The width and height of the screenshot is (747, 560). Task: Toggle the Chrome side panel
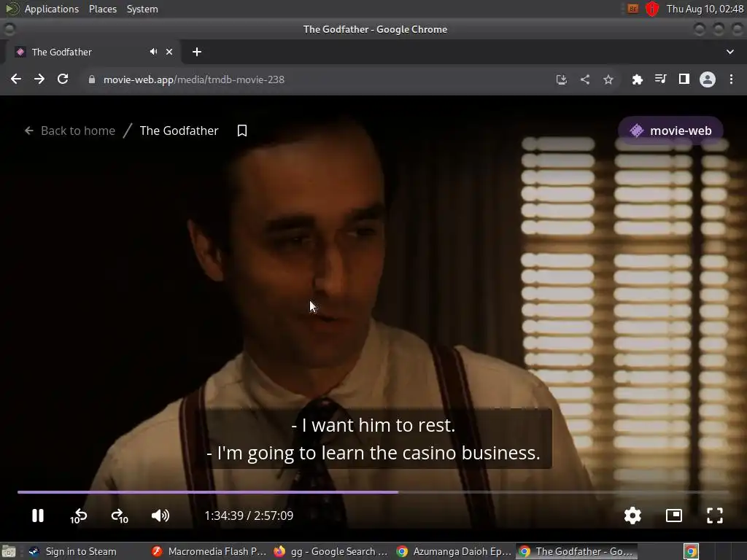pos(684,79)
